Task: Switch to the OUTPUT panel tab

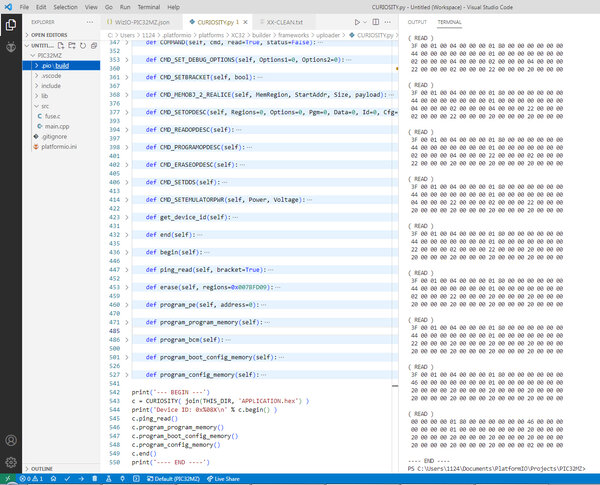Action: pos(417,22)
